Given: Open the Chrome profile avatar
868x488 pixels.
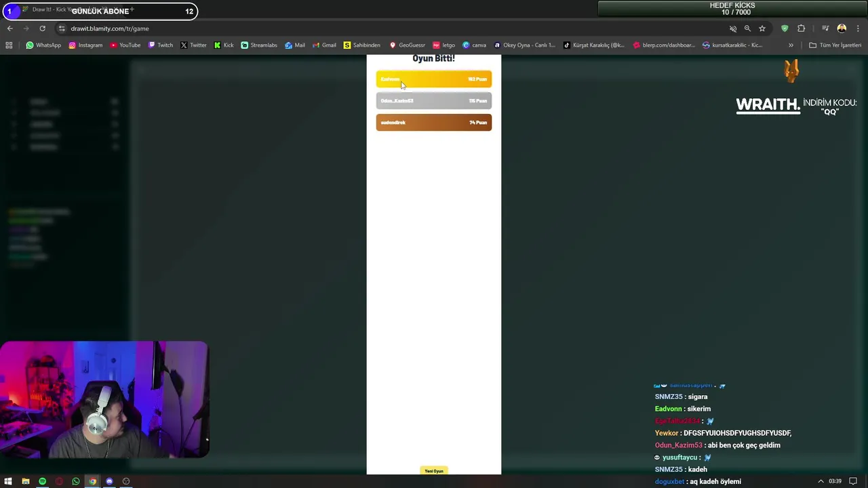Looking at the screenshot, I should coord(842,28).
